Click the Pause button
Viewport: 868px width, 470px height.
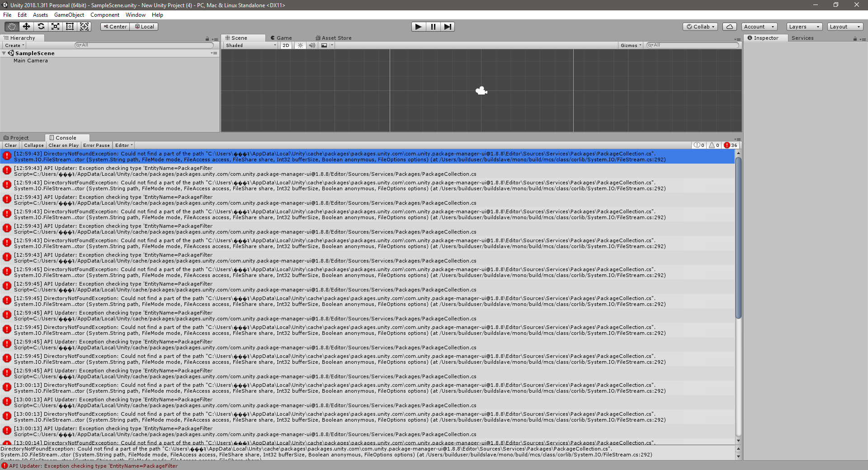pyautogui.click(x=433, y=27)
